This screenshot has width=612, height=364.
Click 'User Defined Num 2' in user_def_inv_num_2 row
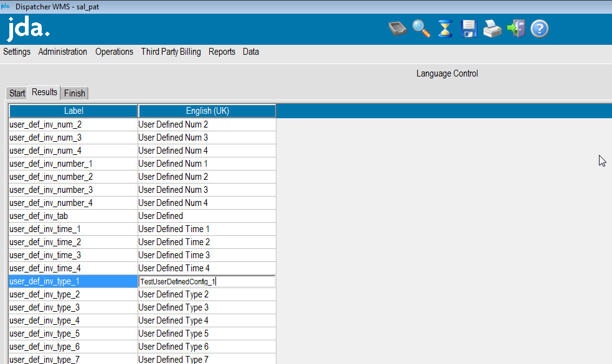(207, 124)
